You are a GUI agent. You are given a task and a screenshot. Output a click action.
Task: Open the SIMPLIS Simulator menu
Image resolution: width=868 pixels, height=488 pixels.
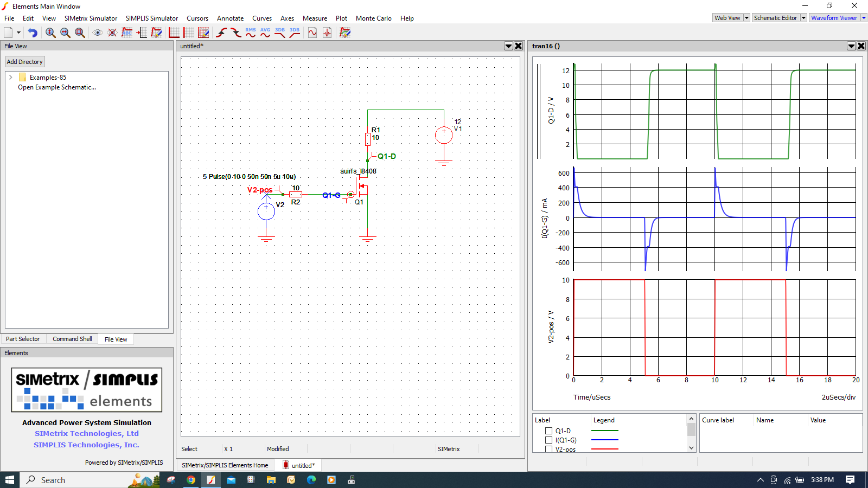coord(152,18)
